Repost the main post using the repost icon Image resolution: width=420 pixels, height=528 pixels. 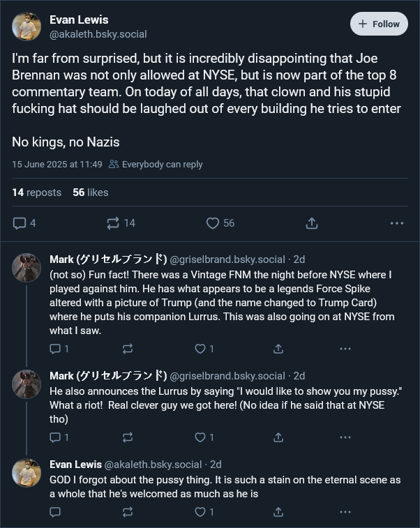113,223
